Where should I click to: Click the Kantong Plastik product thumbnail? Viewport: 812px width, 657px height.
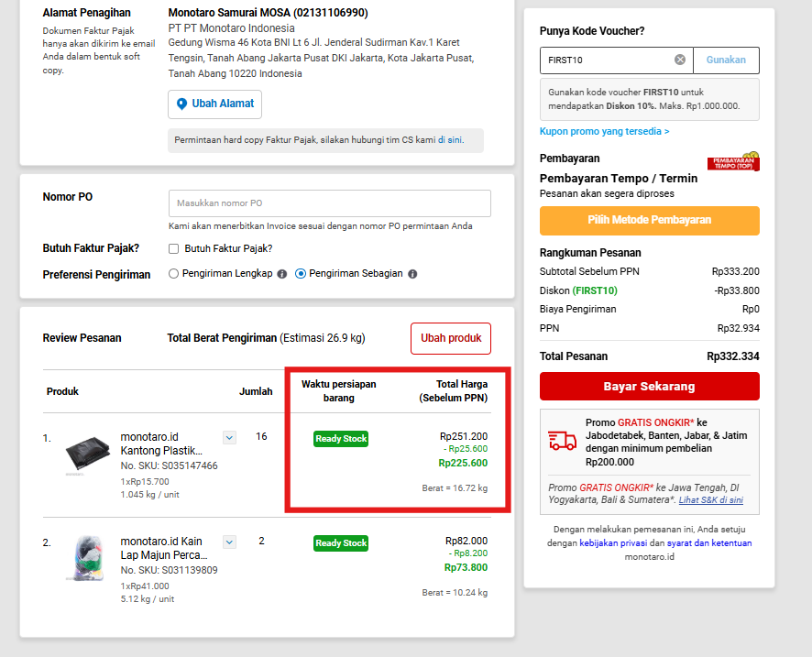coord(87,454)
